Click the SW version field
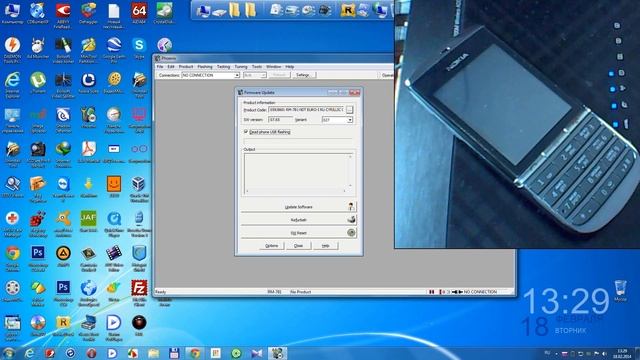 click(x=280, y=120)
